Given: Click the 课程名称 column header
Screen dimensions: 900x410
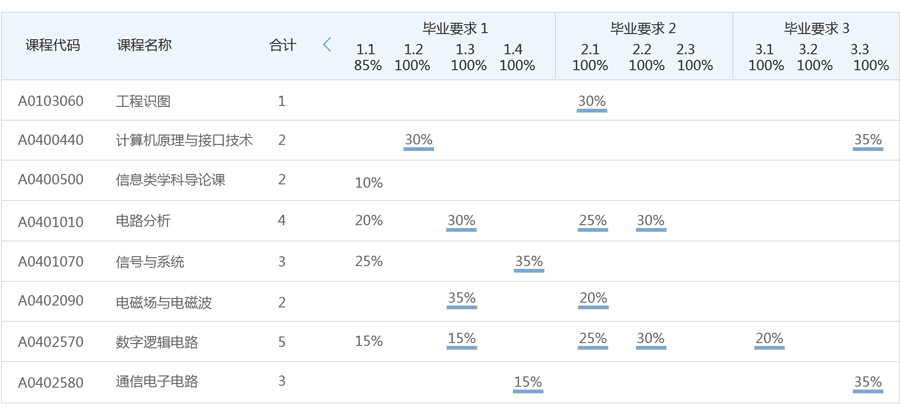Looking at the screenshot, I should point(144,45).
